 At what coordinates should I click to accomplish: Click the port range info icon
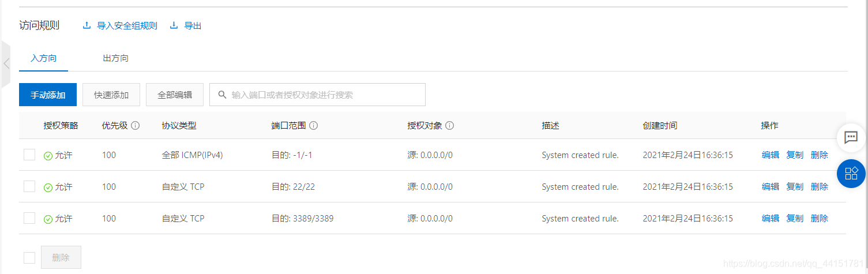[x=314, y=126]
